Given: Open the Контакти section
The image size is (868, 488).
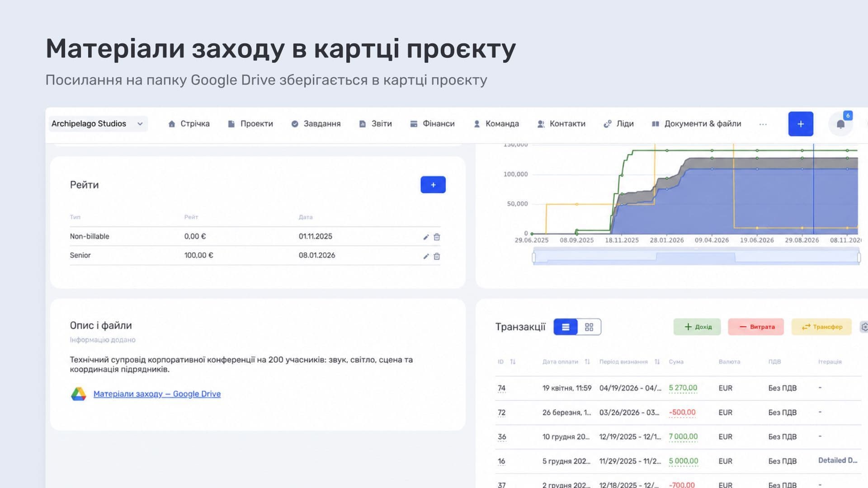Looking at the screenshot, I should click(x=561, y=124).
